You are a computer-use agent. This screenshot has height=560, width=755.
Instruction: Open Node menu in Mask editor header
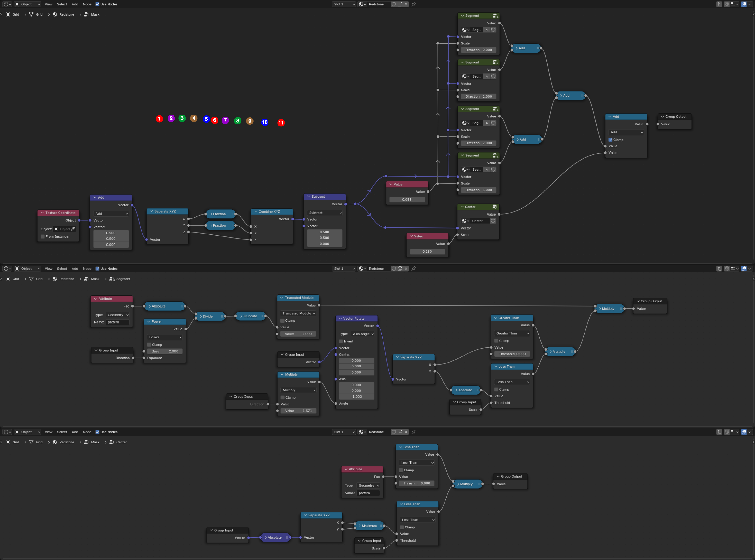(87, 4)
